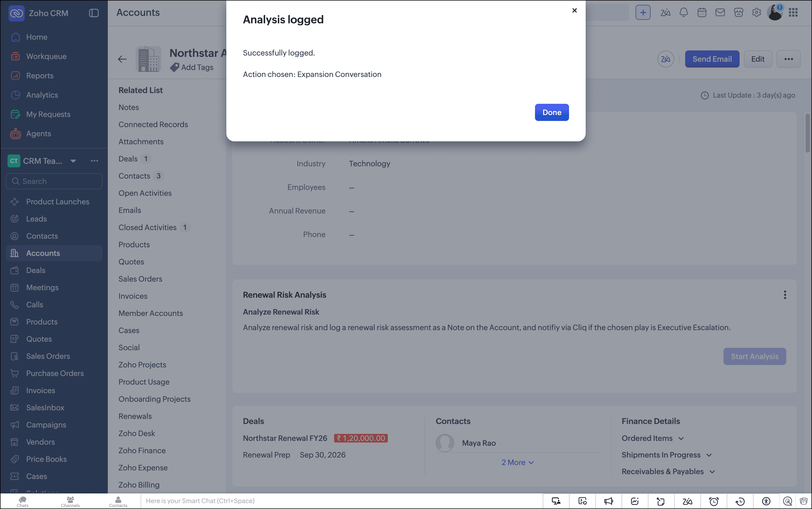Open the Deals module in the sidebar

(36, 270)
